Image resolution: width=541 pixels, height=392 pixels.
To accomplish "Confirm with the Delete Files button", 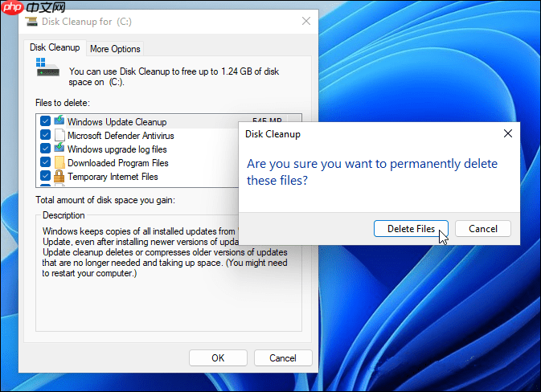I will point(411,229).
